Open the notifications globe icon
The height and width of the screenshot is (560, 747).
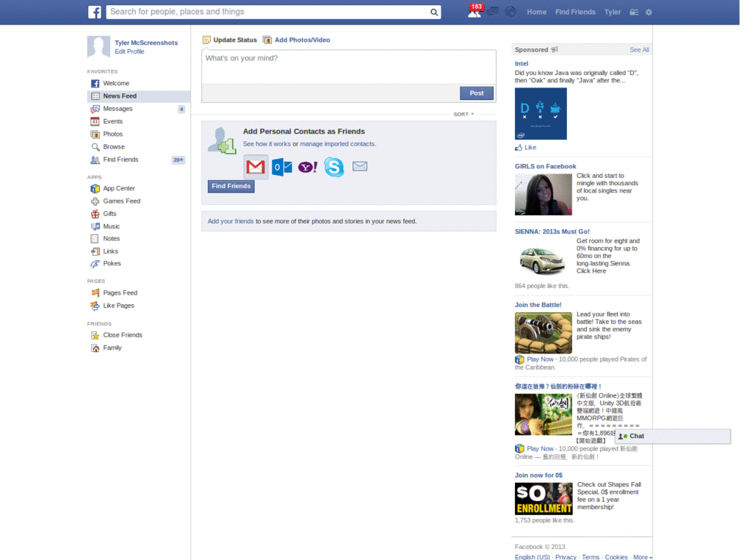tap(510, 12)
